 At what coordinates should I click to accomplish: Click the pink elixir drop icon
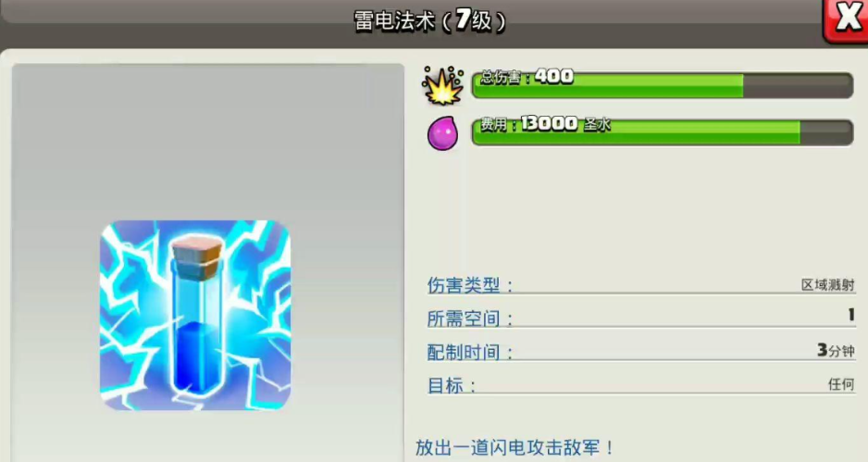pos(443,133)
